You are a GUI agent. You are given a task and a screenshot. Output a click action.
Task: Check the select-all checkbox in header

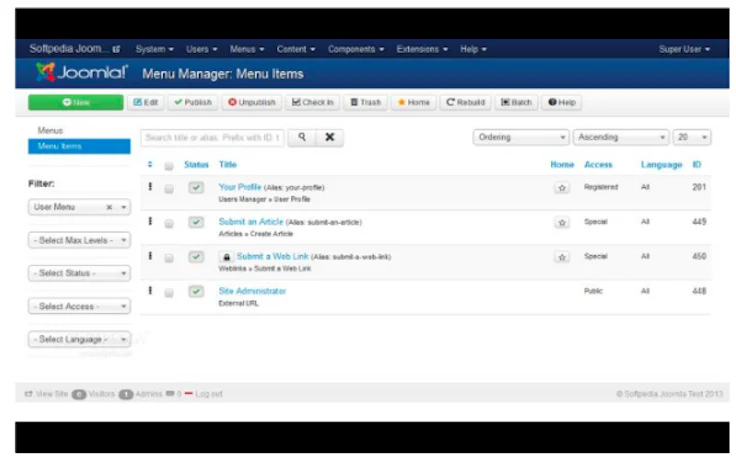169,165
